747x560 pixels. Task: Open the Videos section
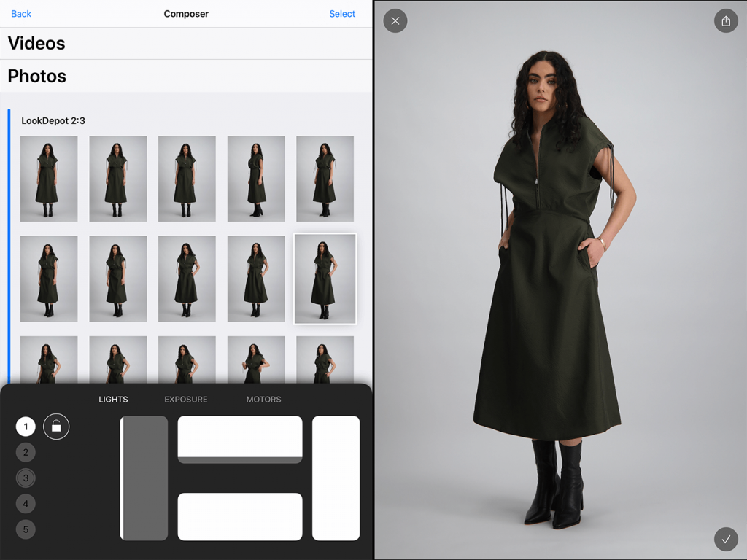tap(186, 43)
